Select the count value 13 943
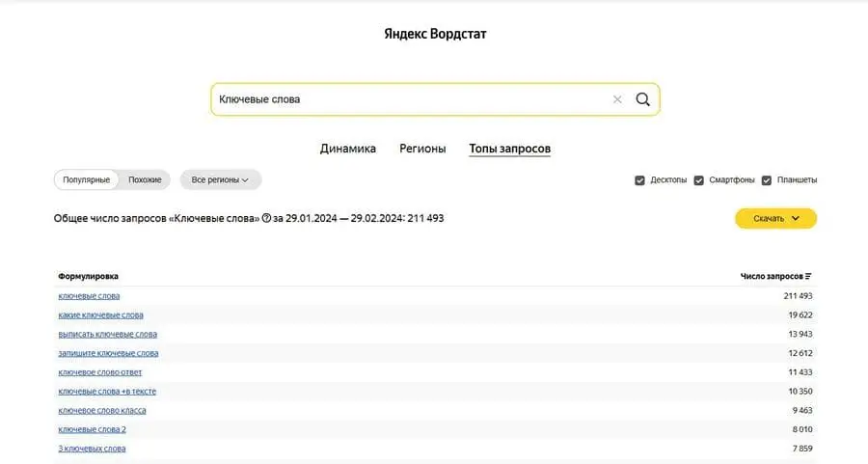Image resolution: width=868 pixels, height=464 pixels. (800, 335)
